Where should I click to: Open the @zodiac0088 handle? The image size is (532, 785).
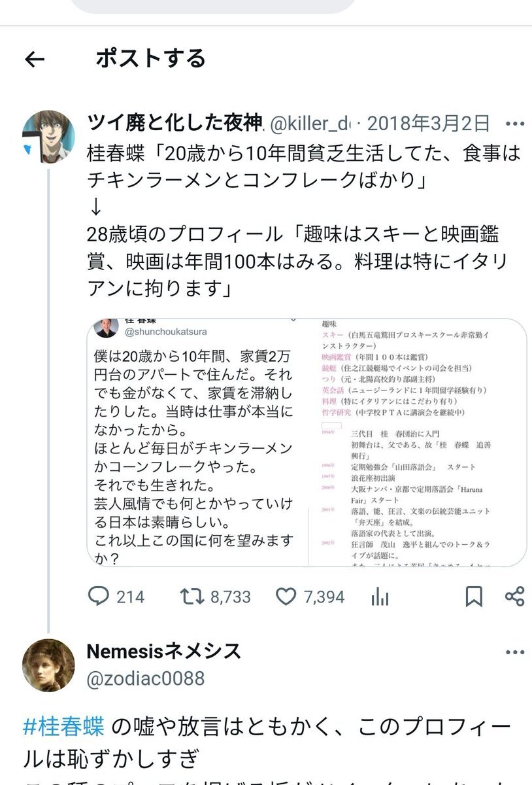[145, 678]
